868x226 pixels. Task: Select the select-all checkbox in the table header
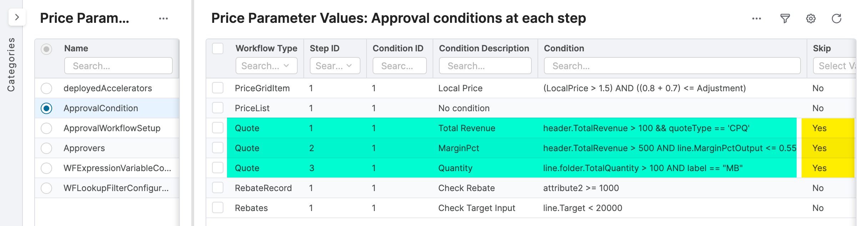tap(217, 48)
